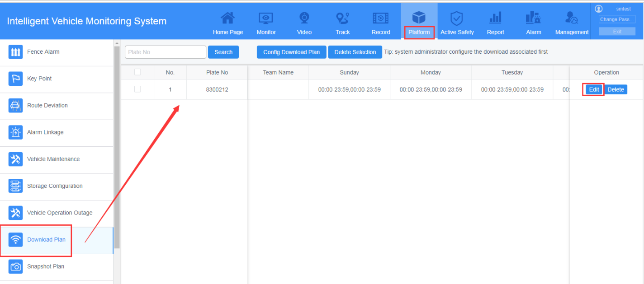Select Key Point in the sidebar
The height and width of the screenshot is (284, 644).
(x=57, y=79)
